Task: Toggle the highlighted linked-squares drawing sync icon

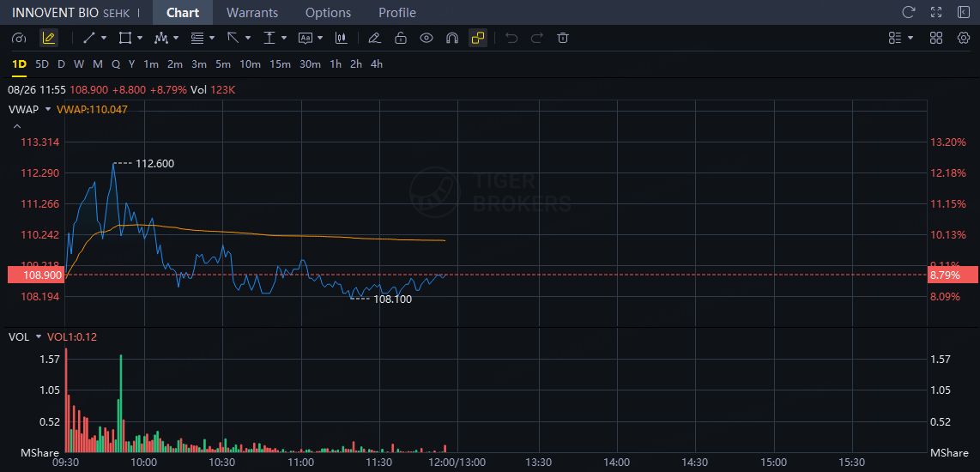Action: pyautogui.click(x=478, y=38)
